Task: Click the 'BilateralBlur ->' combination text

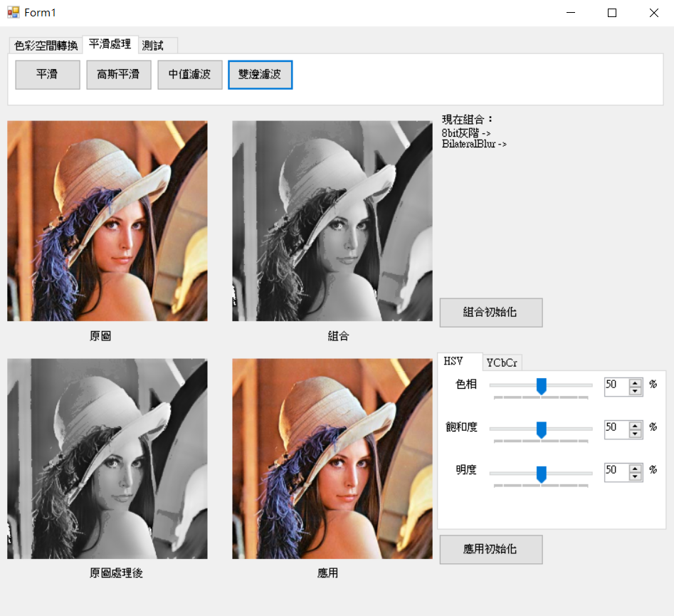Action: click(x=474, y=144)
